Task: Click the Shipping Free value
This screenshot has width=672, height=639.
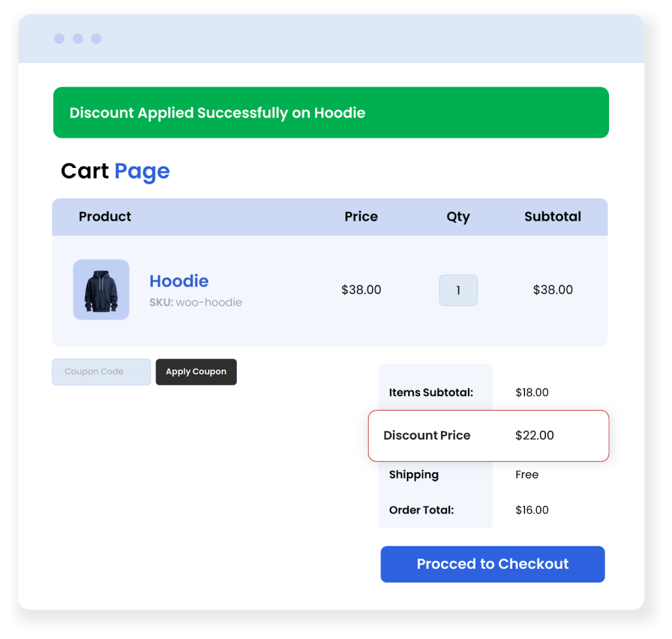Action: [x=527, y=474]
